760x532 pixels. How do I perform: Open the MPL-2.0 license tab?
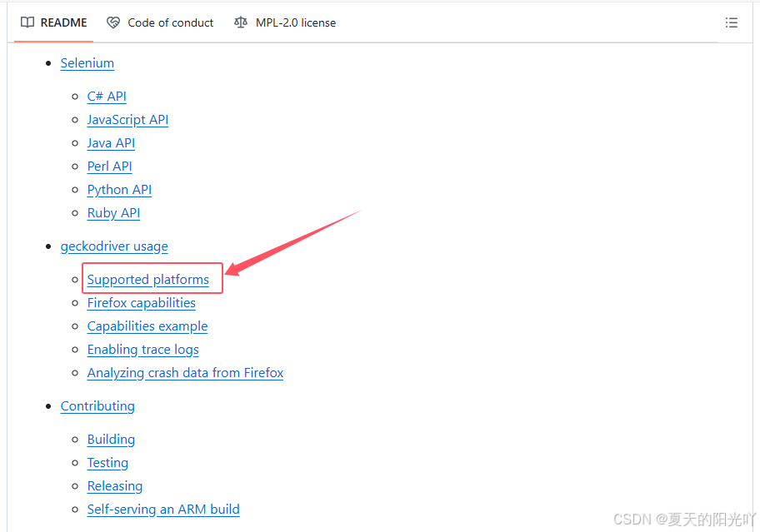pos(286,22)
